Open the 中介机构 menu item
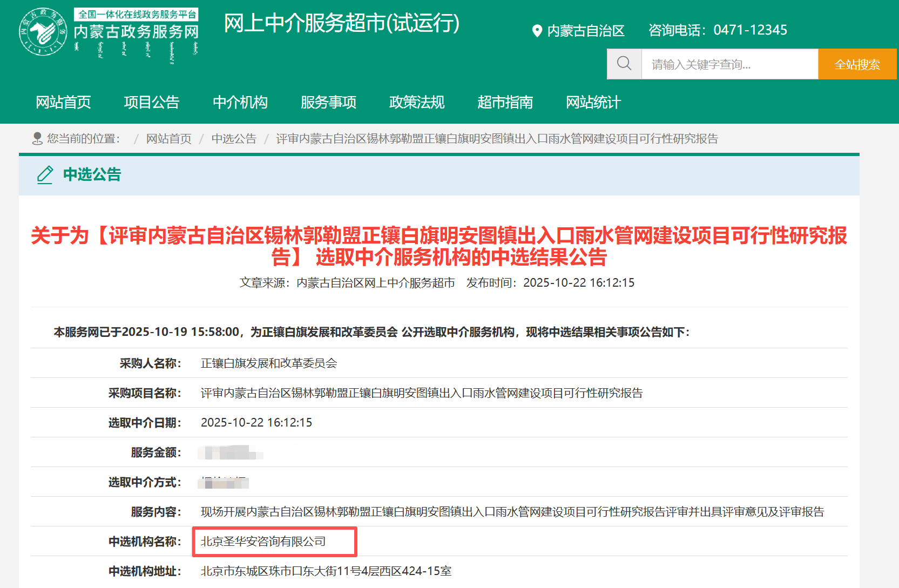Screen dimensions: 899x588 click(x=240, y=102)
